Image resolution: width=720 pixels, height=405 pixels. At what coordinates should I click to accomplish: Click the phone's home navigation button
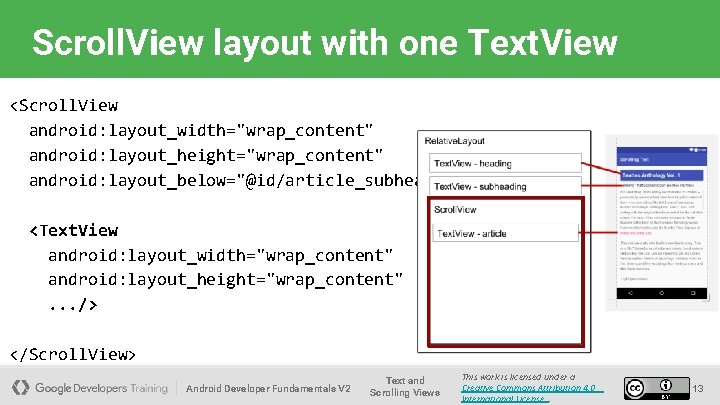tap(662, 293)
